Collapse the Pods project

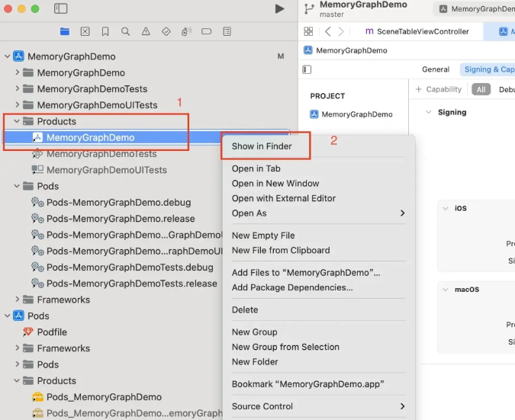click(x=7, y=316)
